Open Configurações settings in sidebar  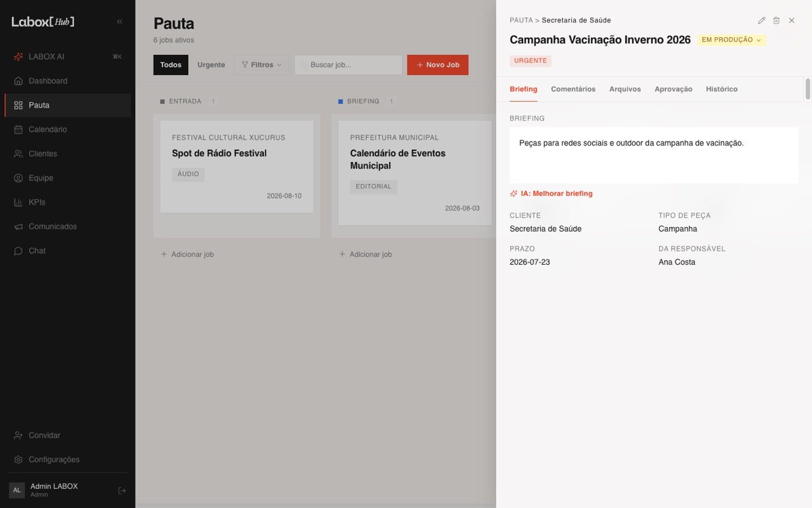click(x=68, y=460)
